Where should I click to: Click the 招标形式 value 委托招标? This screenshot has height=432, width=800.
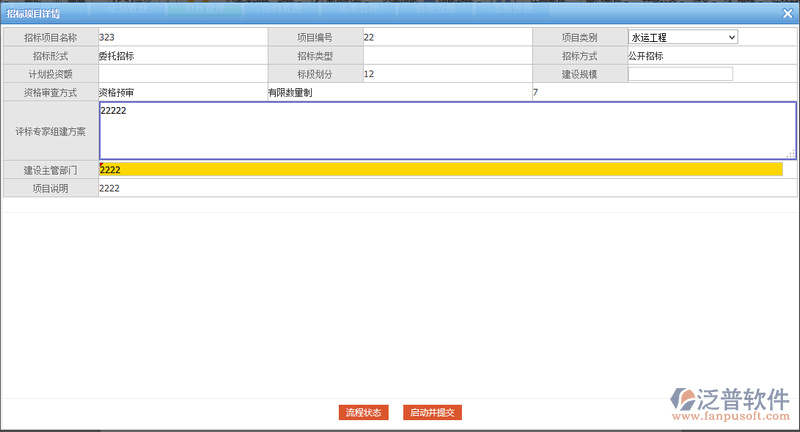tap(116, 56)
